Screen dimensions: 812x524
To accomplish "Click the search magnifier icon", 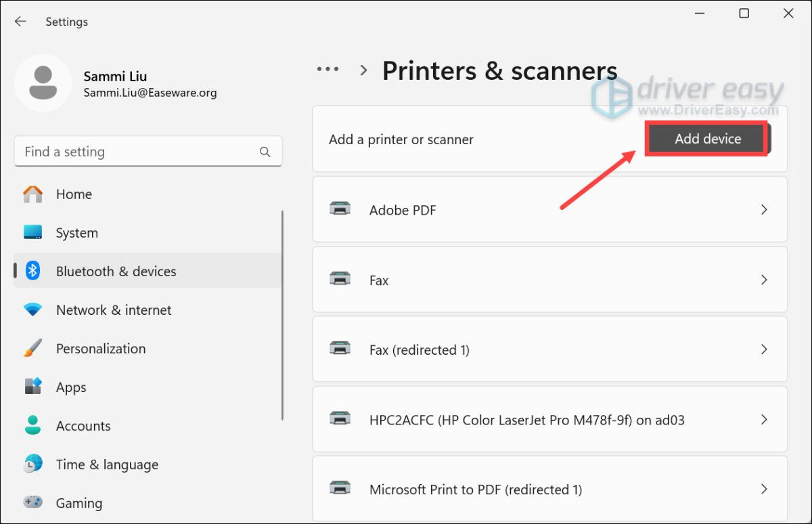I will tap(265, 152).
